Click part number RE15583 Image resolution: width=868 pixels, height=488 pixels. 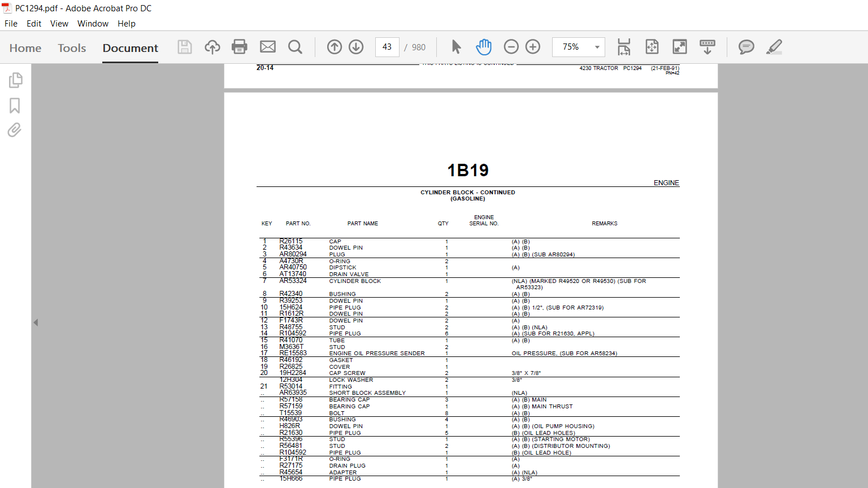point(293,354)
